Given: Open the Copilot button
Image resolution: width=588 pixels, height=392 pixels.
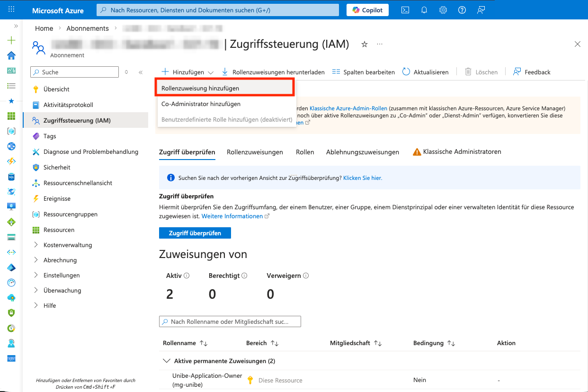Looking at the screenshot, I should (x=368, y=10).
